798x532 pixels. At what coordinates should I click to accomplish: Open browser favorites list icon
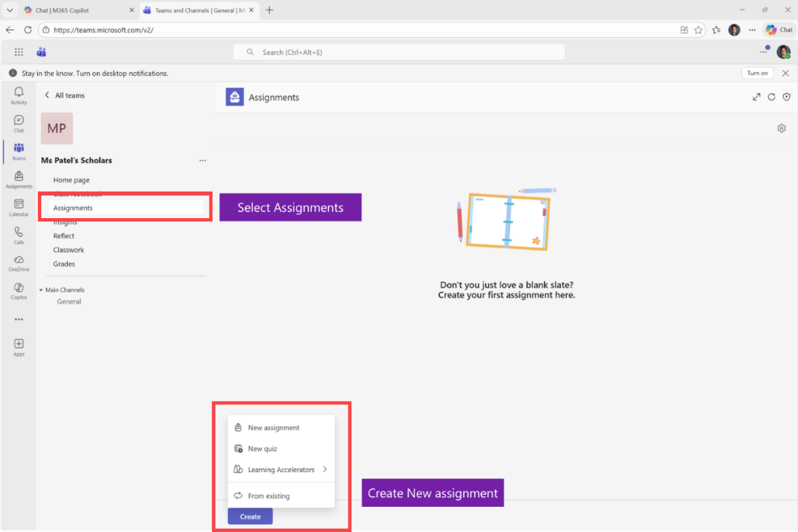[716, 30]
